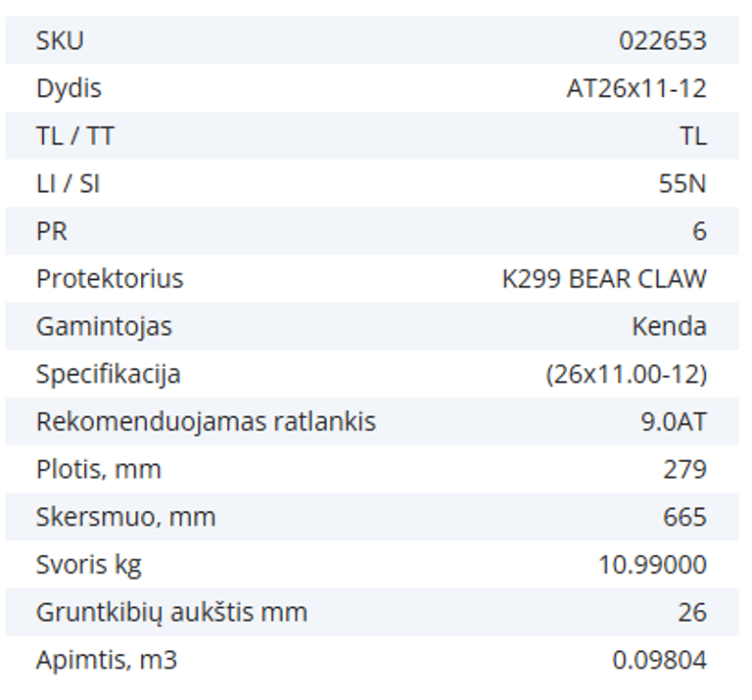Viewport: 752px width, 700px height.
Task: Click the weight value 10.99000
Action: click(x=652, y=565)
